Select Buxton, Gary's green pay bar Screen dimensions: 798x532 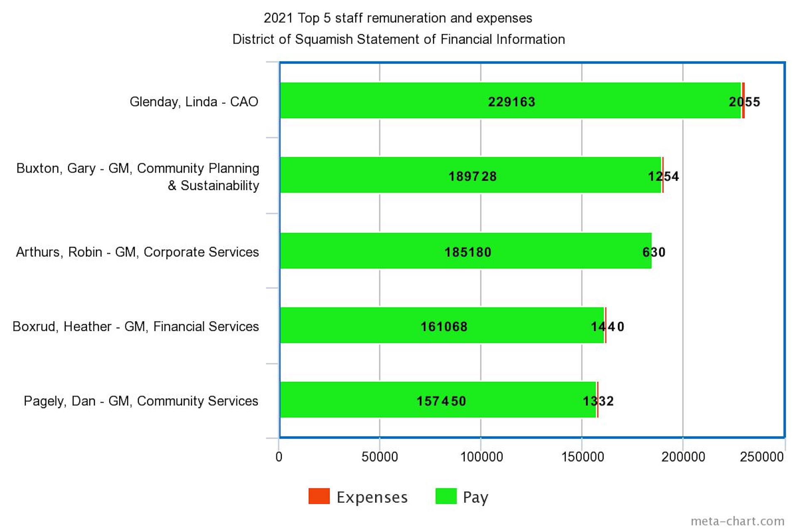coord(470,175)
